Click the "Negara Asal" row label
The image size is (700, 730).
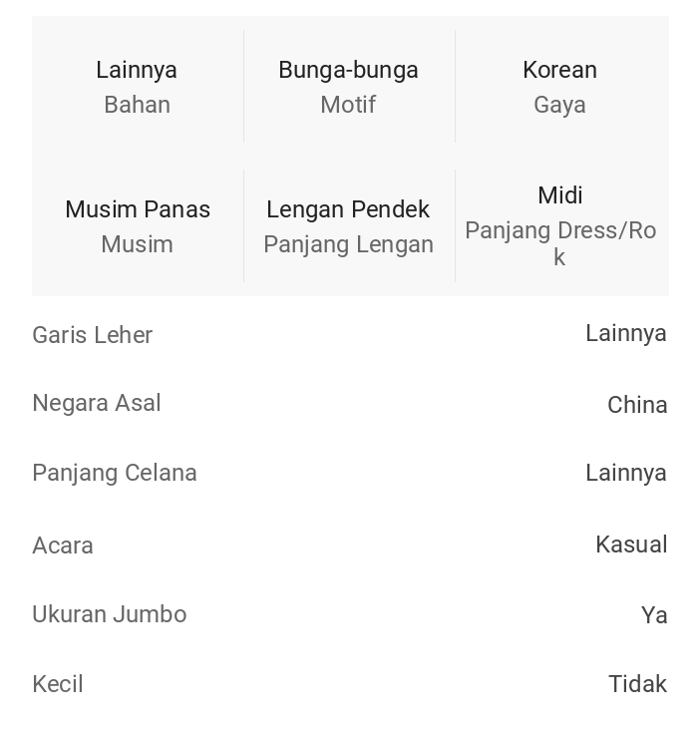click(x=97, y=403)
